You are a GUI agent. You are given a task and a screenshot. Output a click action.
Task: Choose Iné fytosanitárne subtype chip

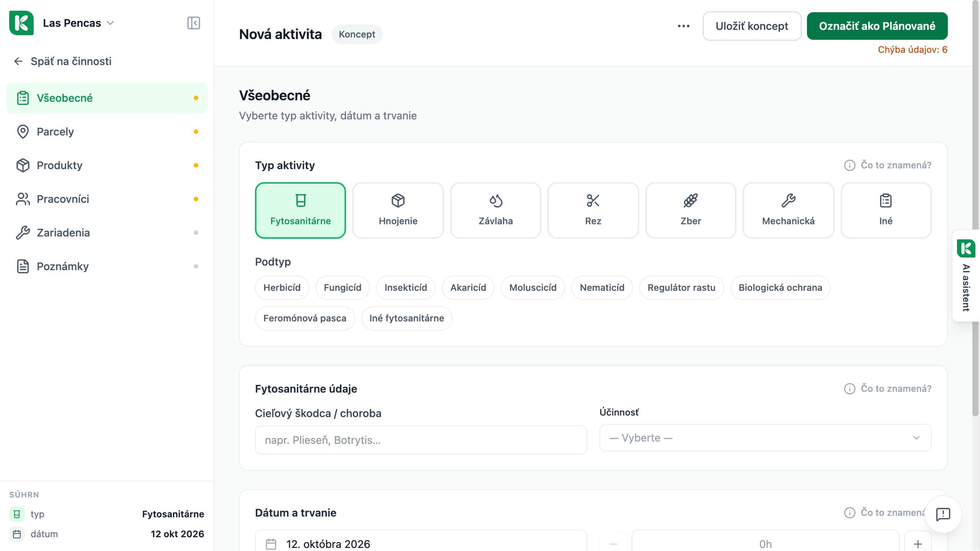click(407, 318)
